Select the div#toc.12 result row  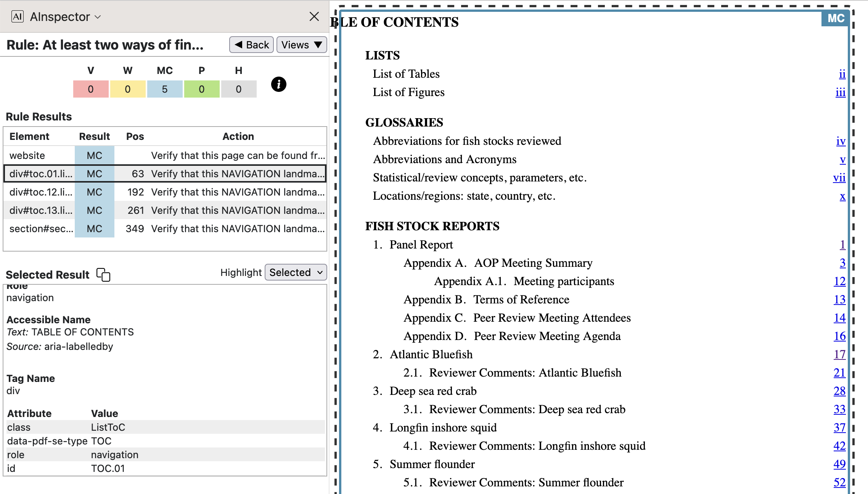[x=165, y=192]
